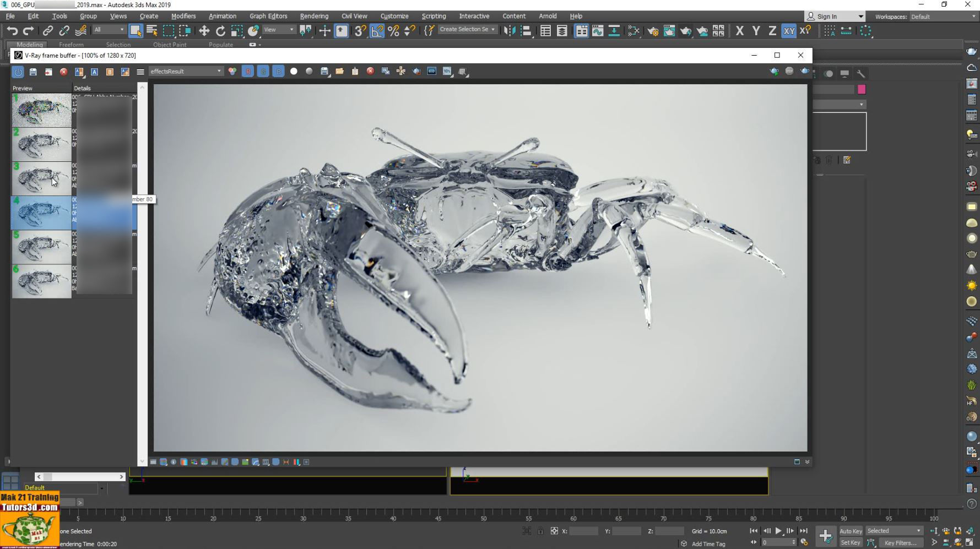Choose the Select and Move tool

pos(204,31)
